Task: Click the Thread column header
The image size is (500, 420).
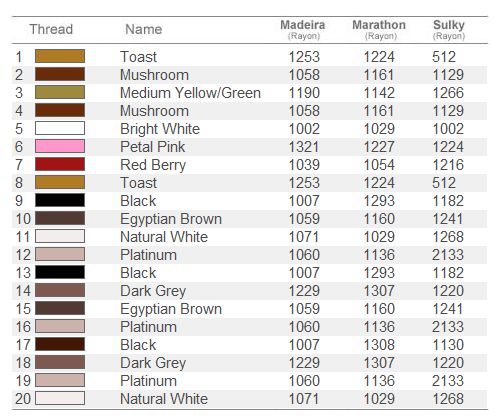Action: click(51, 29)
